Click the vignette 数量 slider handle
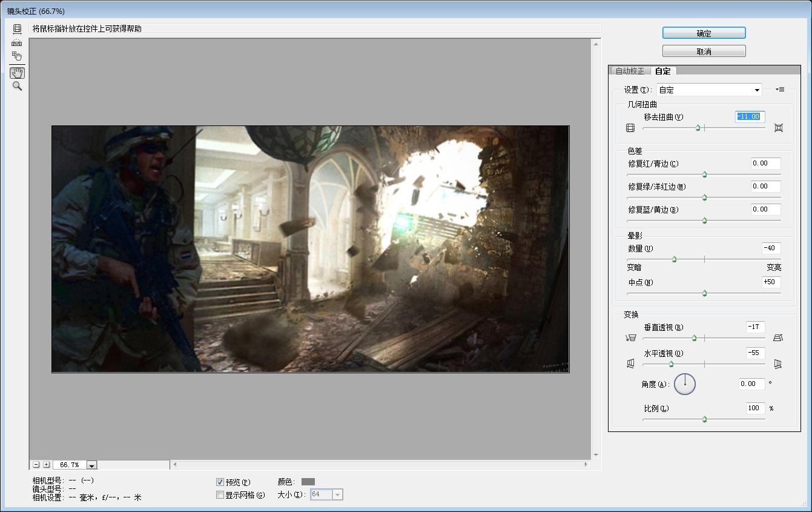Screen dimensions: 812x512 674,259
